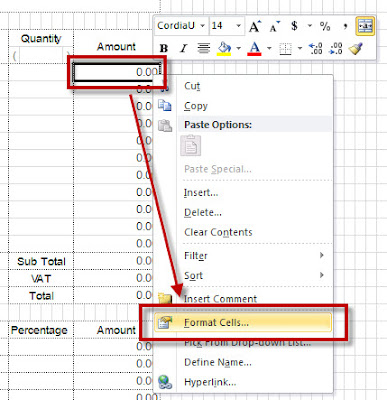Select the lower Amount header cell
The image size is (387, 400).
pyautogui.click(x=116, y=330)
